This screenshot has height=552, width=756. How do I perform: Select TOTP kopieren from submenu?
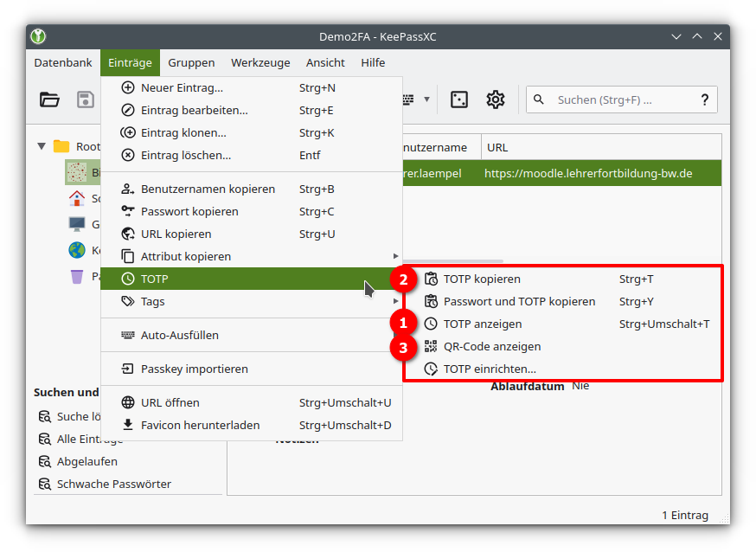click(482, 279)
